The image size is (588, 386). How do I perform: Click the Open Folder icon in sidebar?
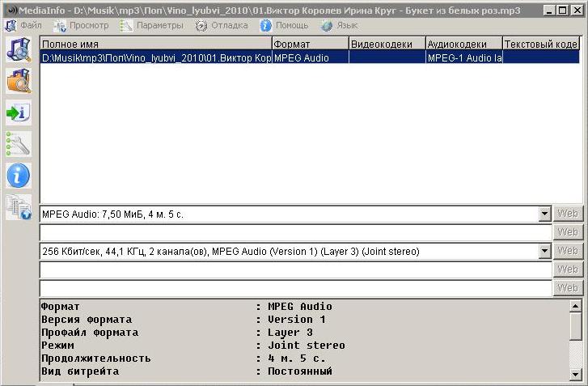19,81
